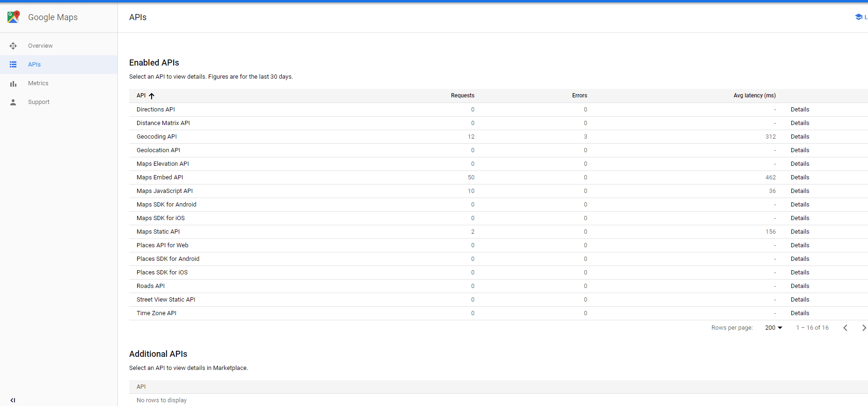This screenshot has width=868, height=406.
Task: Click Geocoding API errors value 3
Action: (585, 137)
